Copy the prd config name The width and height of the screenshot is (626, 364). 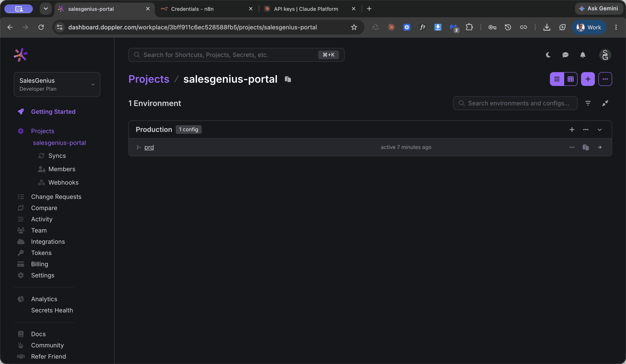click(x=586, y=147)
